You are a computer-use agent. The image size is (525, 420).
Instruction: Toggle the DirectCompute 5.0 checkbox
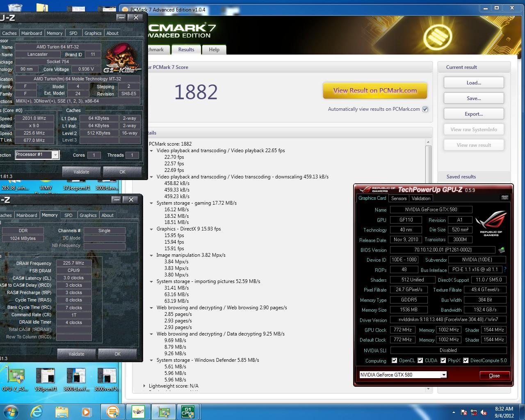(466, 361)
